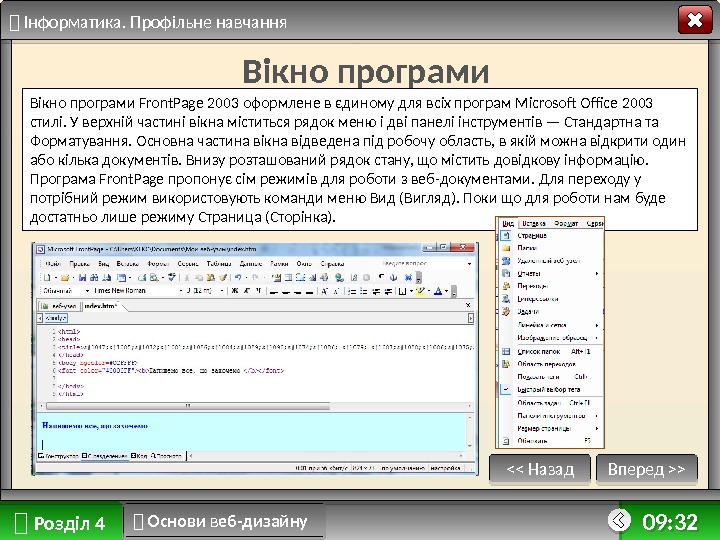Expand Линейка и сетка submenu arrow
The image size is (720, 540).
pos(596,325)
